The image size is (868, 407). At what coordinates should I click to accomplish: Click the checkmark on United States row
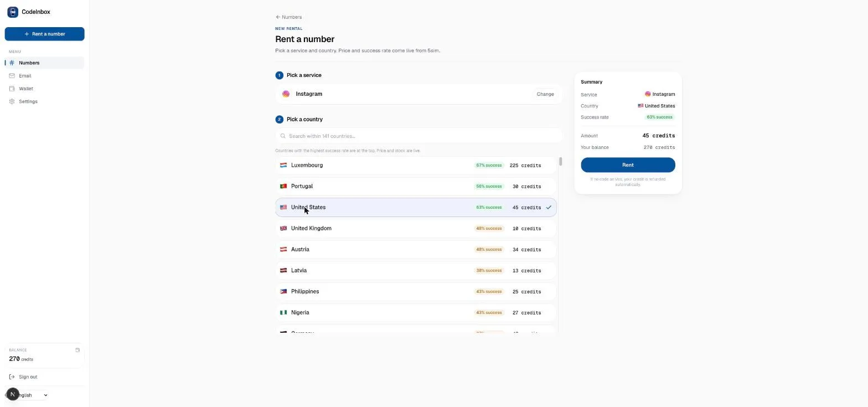549,207
